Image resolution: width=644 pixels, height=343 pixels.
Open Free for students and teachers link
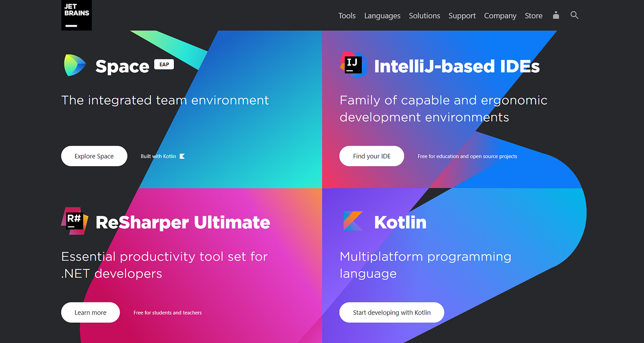(x=167, y=313)
